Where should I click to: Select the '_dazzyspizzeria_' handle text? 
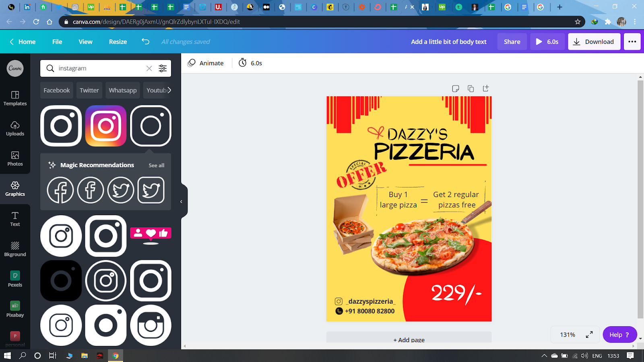pyautogui.click(x=370, y=301)
